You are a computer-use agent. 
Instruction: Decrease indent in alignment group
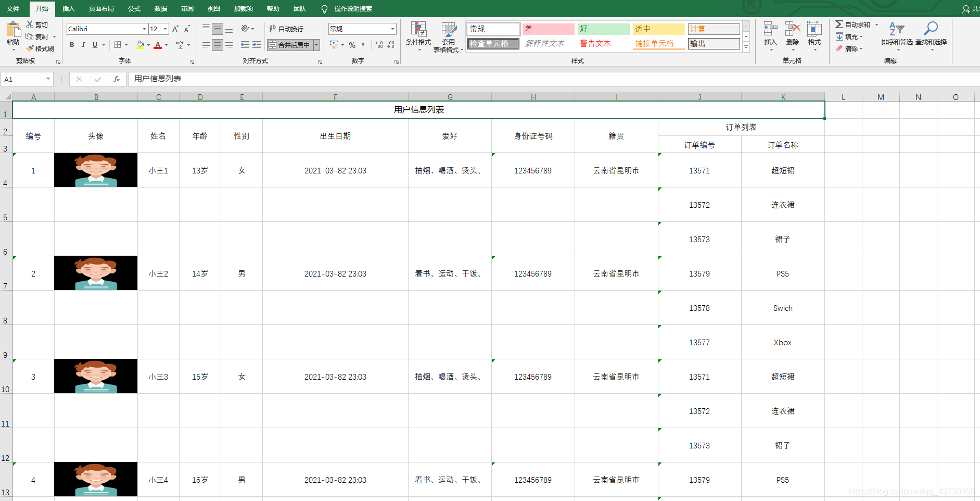(x=245, y=45)
